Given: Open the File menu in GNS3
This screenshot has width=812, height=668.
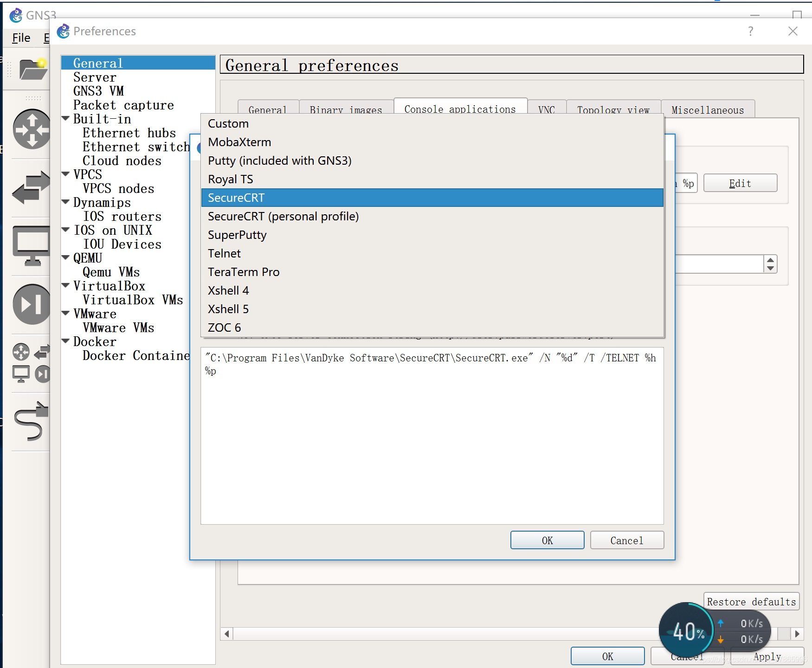Looking at the screenshot, I should coord(21,38).
